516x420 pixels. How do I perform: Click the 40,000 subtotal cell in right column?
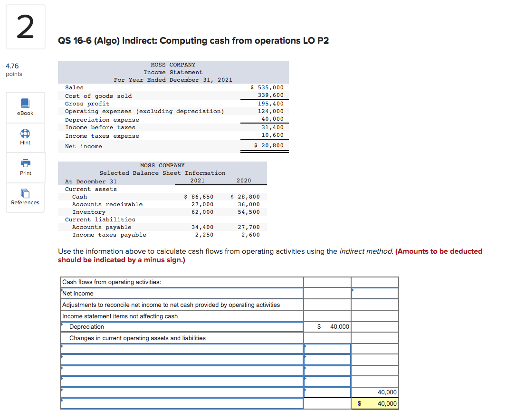tap(374, 392)
